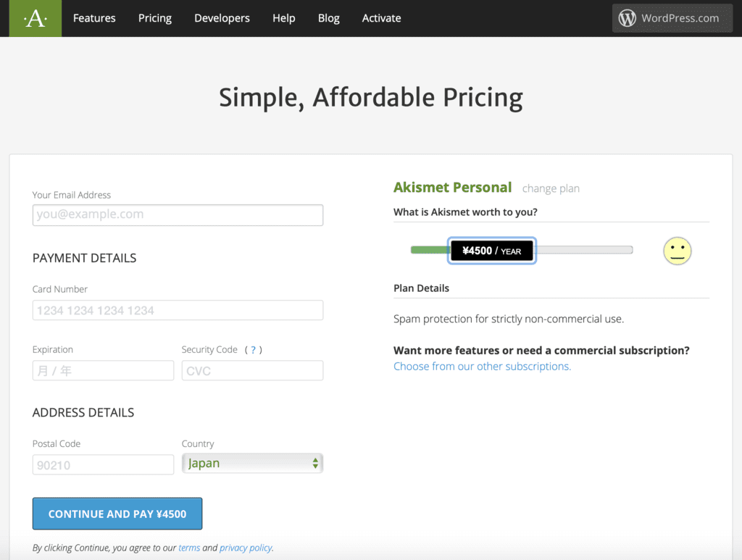
Task: Open the Help nav item
Action: click(283, 18)
